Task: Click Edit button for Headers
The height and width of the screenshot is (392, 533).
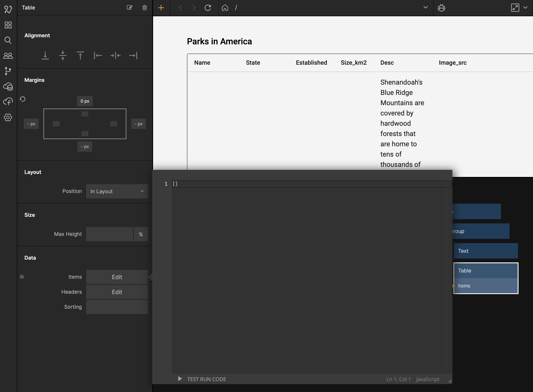Action: point(117,292)
